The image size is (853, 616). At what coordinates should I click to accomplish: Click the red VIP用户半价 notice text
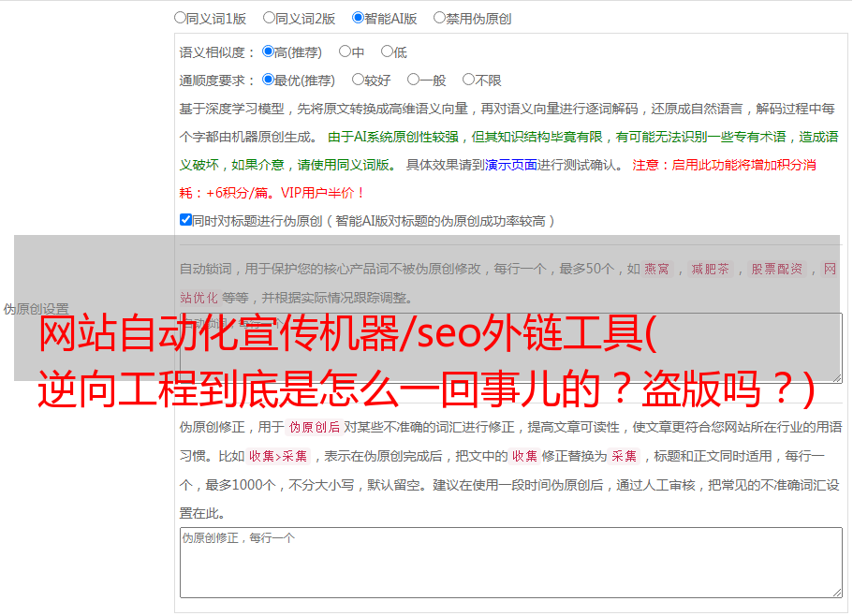[323, 193]
